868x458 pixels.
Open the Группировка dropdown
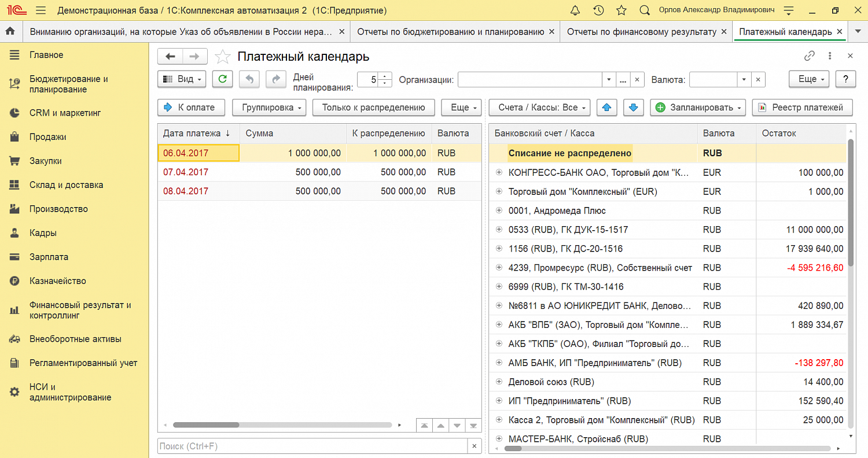(x=270, y=107)
